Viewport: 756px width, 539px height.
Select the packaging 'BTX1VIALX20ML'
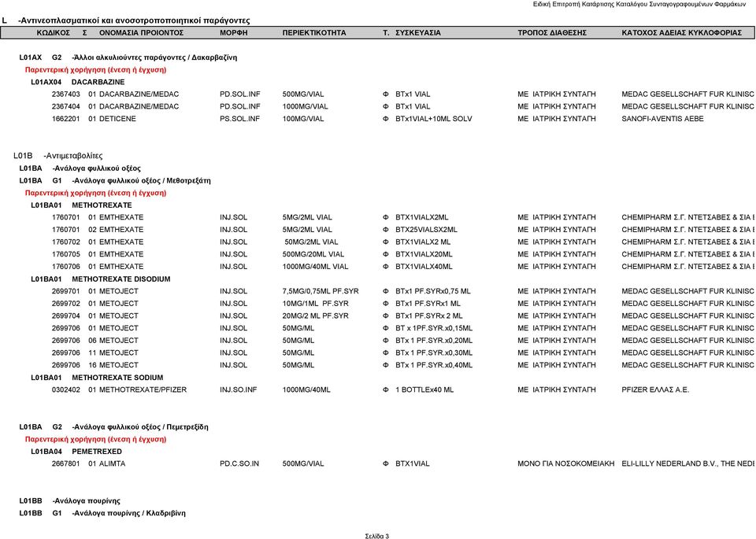(x=424, y=254)
